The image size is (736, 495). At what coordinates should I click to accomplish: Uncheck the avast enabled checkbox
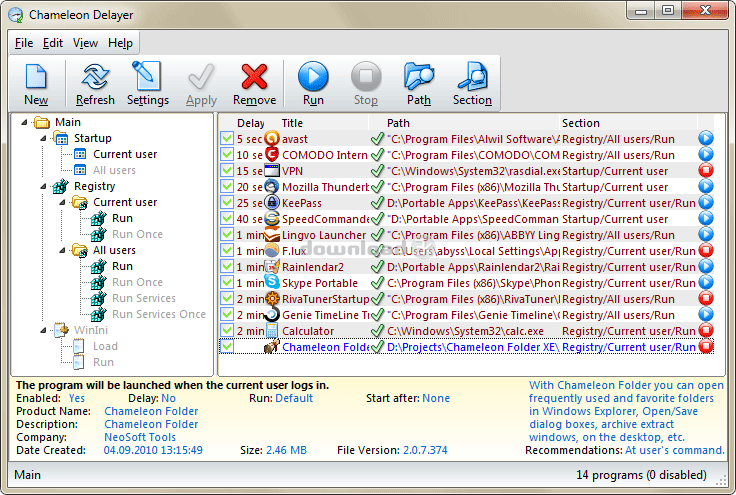(x=227, y=138)
